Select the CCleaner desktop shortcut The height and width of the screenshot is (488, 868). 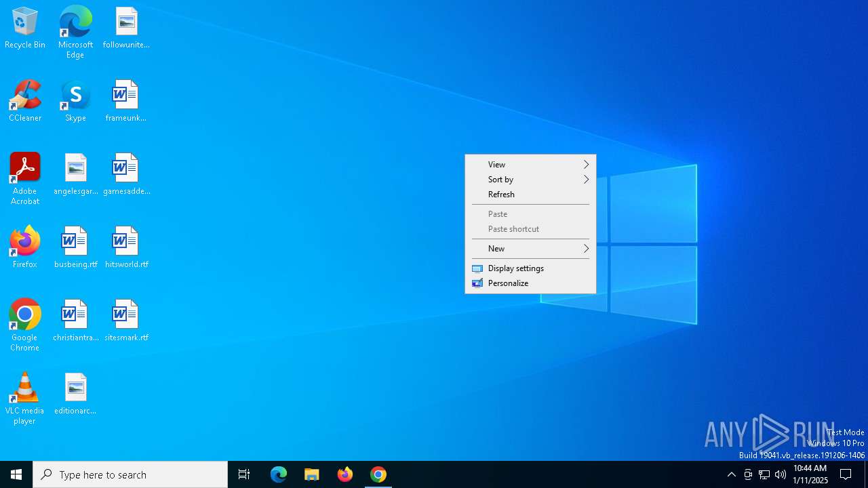coord(25,102)
